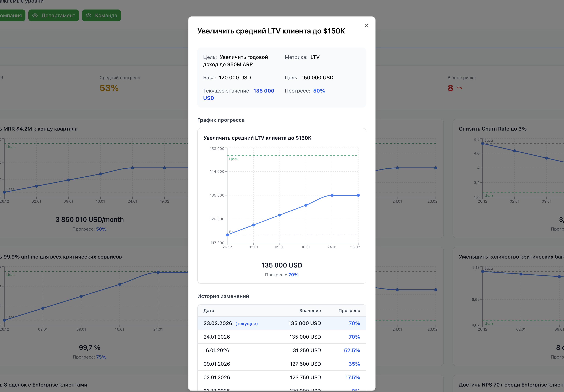Click the 26.12 base point in modal chart
This screenshot has width=564, height=392.
tap(227, 235)
